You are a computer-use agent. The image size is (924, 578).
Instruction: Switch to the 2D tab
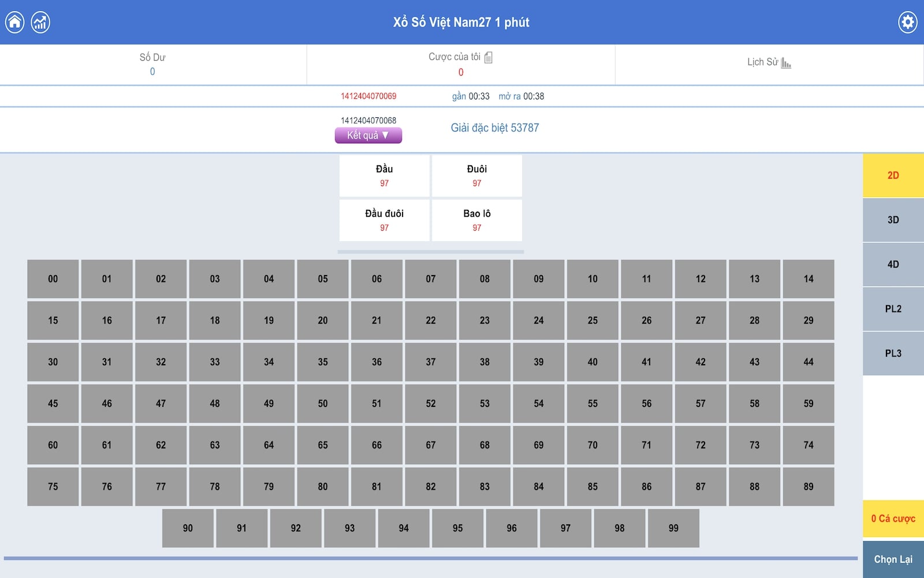[893, 176]
